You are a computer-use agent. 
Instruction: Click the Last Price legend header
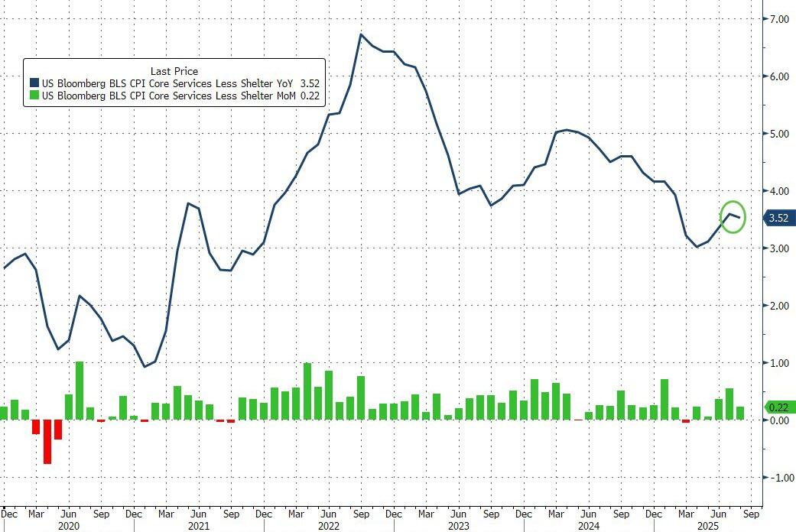coord(174,71)
